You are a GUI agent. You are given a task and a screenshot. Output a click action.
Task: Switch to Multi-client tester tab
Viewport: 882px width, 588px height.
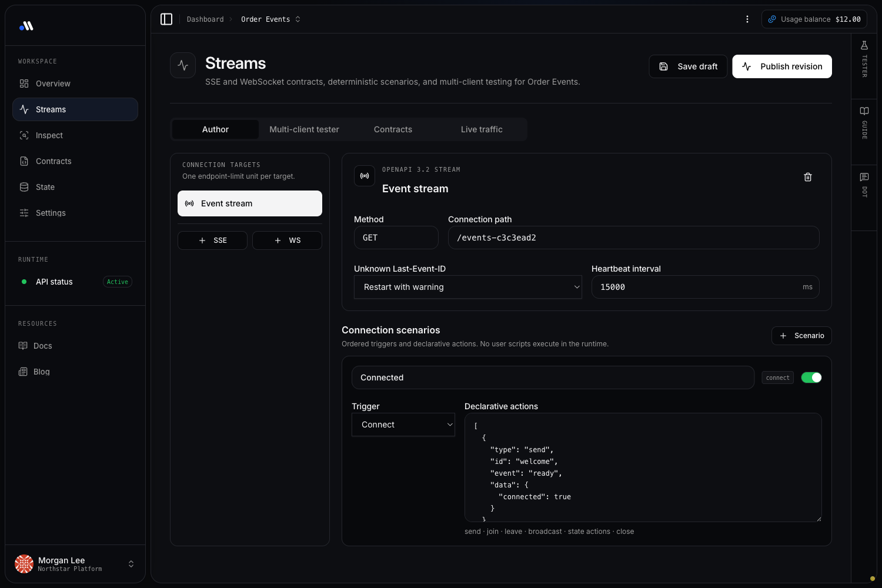[x=304, y=129]
